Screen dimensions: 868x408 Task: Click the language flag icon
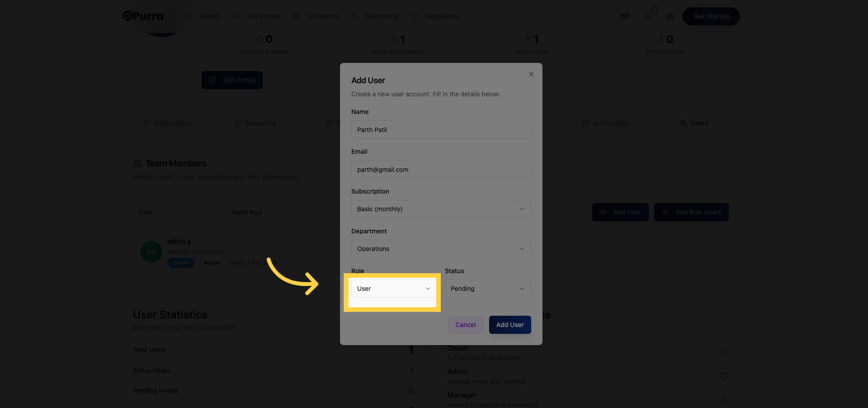point(625,16)
